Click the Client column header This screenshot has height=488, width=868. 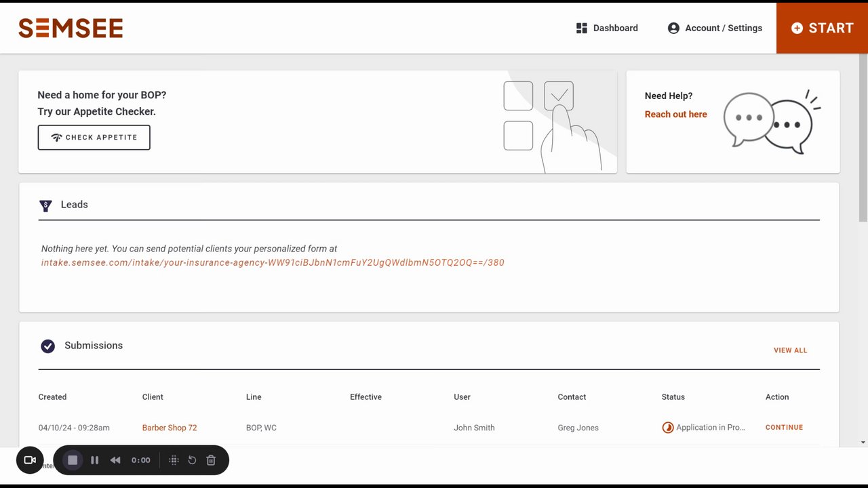click(153, 397)
